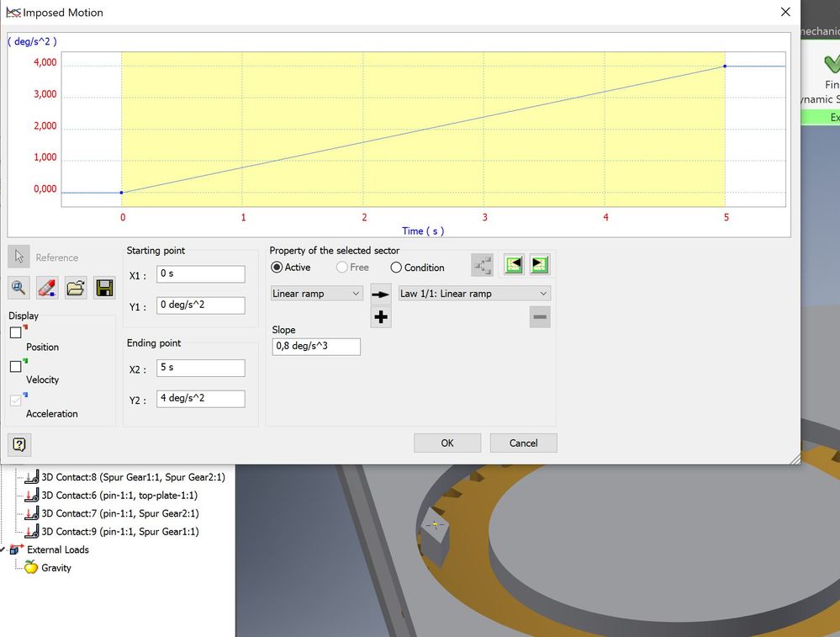Screen dimensions: 840x637
Task: Enable the Position display checkbox
Action: click(15, 332)
